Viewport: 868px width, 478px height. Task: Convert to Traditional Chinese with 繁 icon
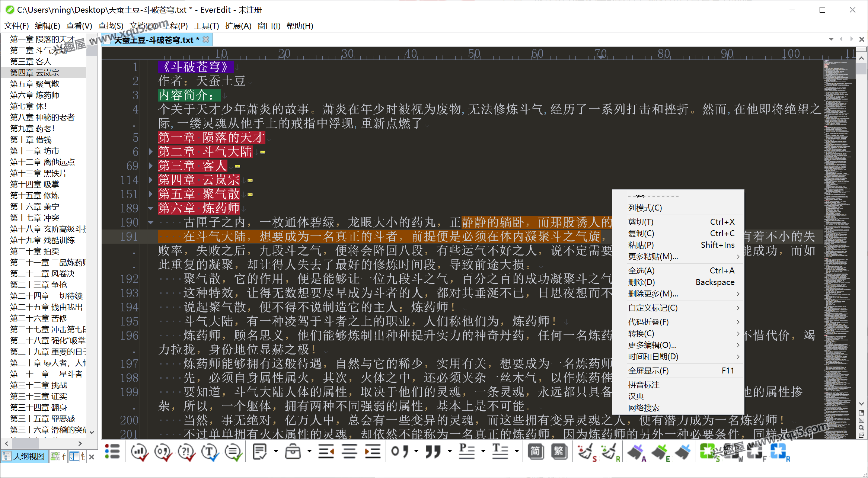click(559, 452)
